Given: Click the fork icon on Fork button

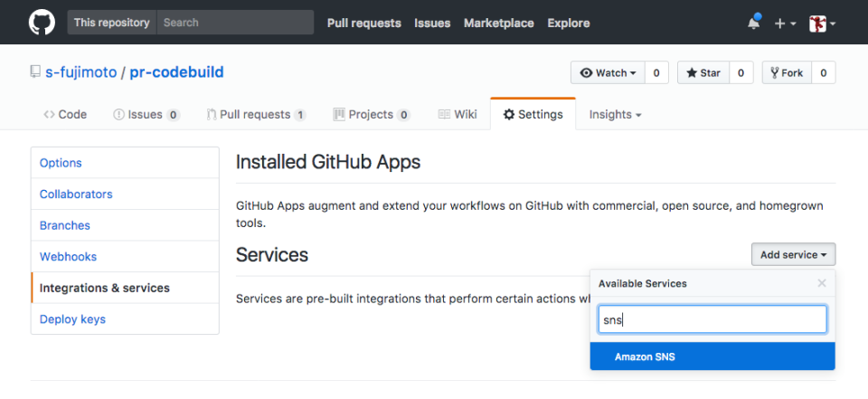Looking at the screenshot, I should [x=775, y=72].
